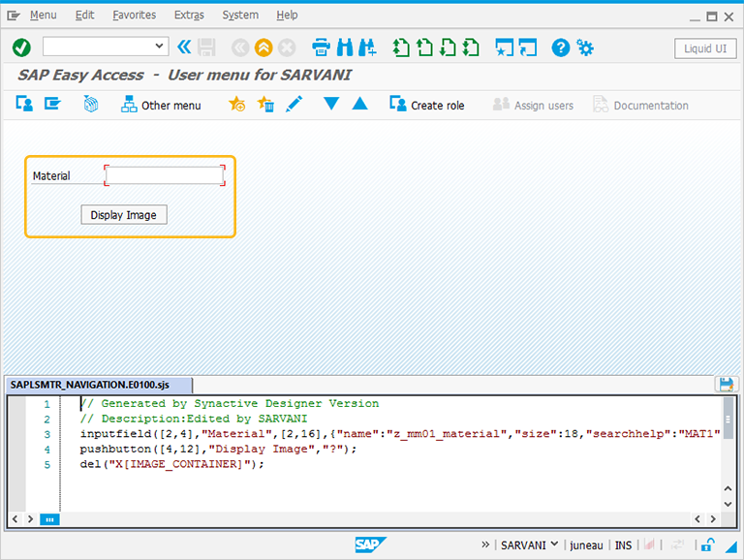Open the System menu
This screenshot has width=744, height=560.
240,16
